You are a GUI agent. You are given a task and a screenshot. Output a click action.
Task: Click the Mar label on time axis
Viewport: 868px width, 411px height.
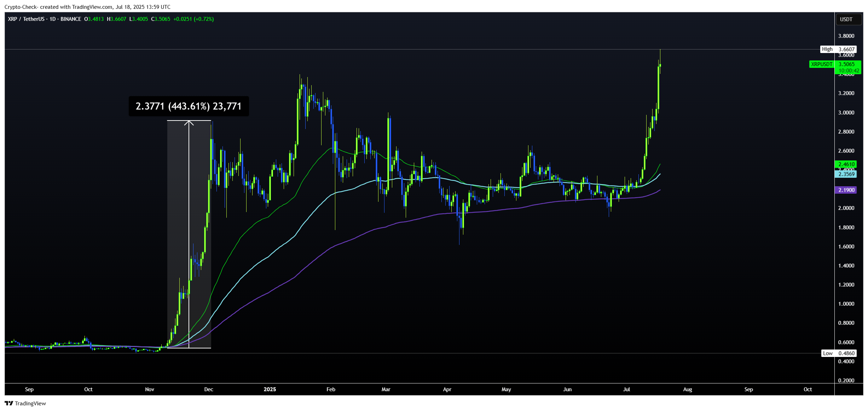tap(386, 389)
